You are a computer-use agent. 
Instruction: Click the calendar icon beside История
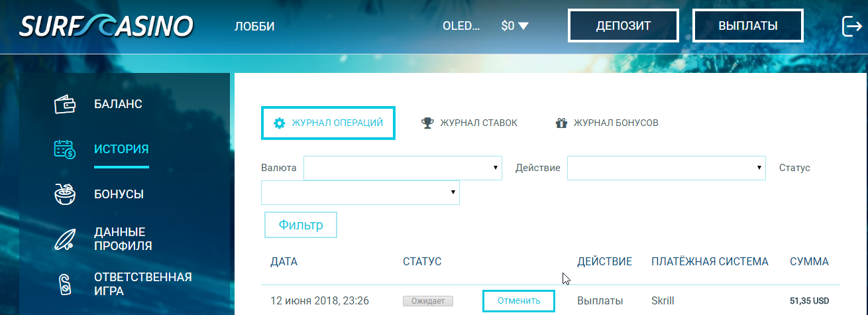coord(64,149)
